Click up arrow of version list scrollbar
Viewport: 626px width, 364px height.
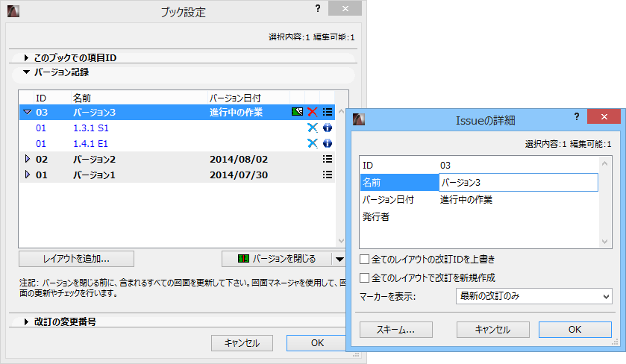(x=341, y=111)
